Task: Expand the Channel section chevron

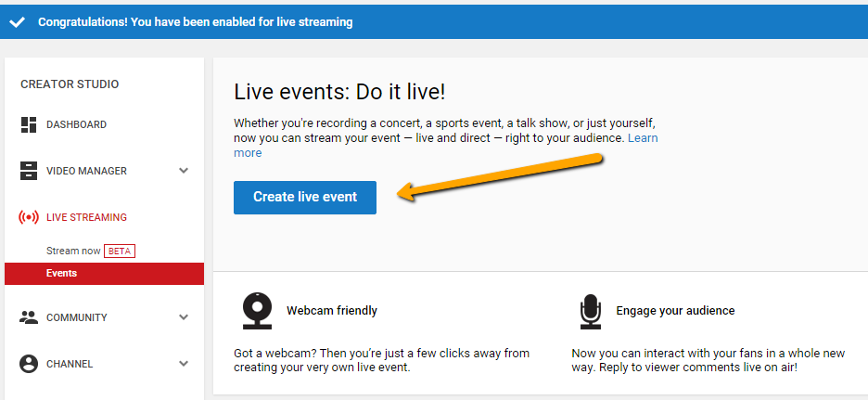Action: click(184, 364)
